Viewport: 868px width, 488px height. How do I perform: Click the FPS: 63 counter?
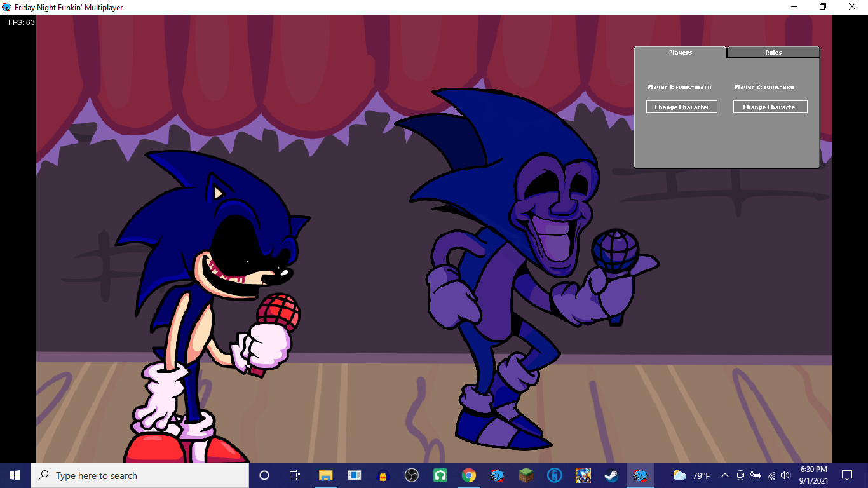click(21, 22)
